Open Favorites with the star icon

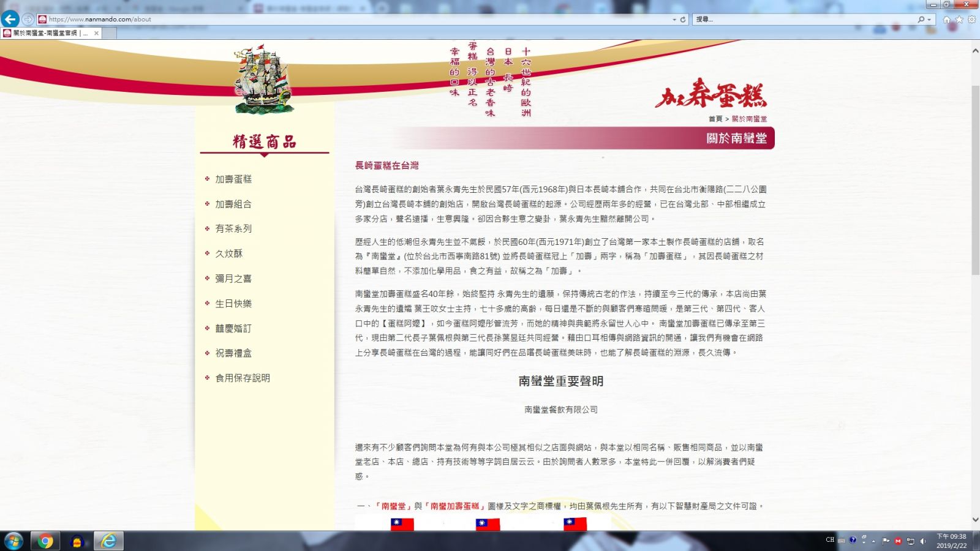[x=959, y=20]
